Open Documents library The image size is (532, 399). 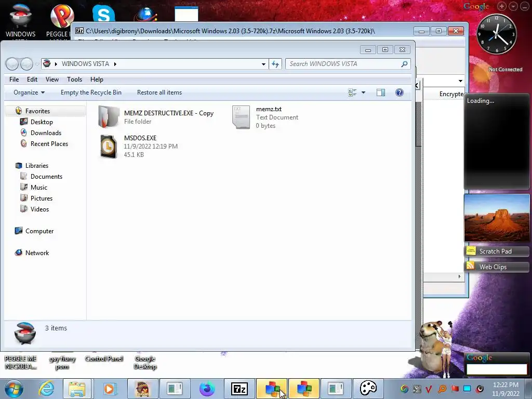[x=46, y=177]
